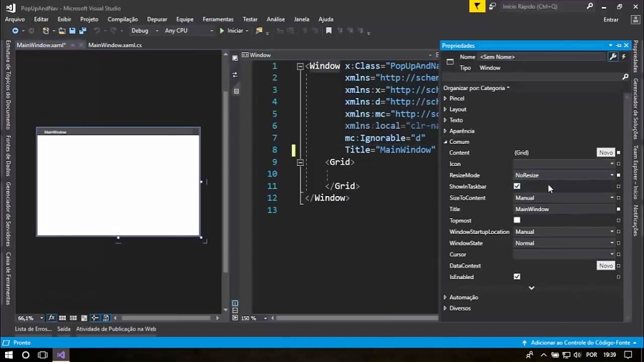This screenshot has width=644, height=362.
Task: Click the Title property text field
Action: 564,210
